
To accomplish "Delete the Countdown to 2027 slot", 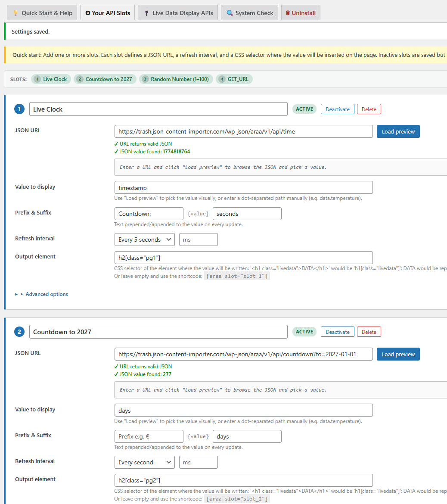I will tap(369, 332).
